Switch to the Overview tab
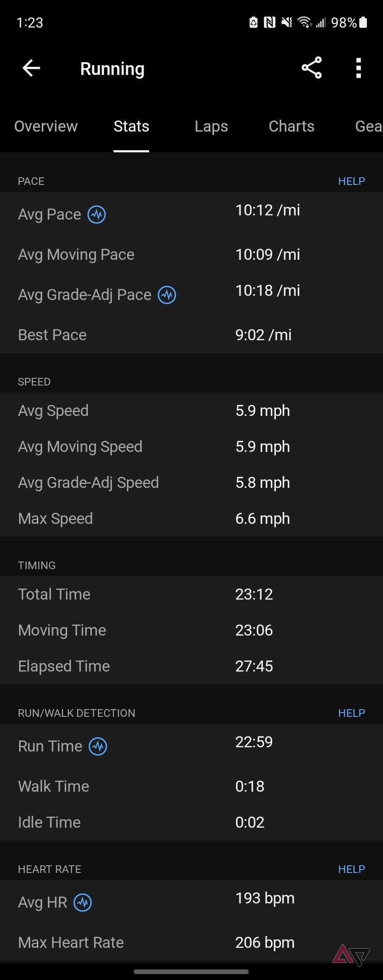This screenshot has height=980, width=383. [x=46, y=127]
